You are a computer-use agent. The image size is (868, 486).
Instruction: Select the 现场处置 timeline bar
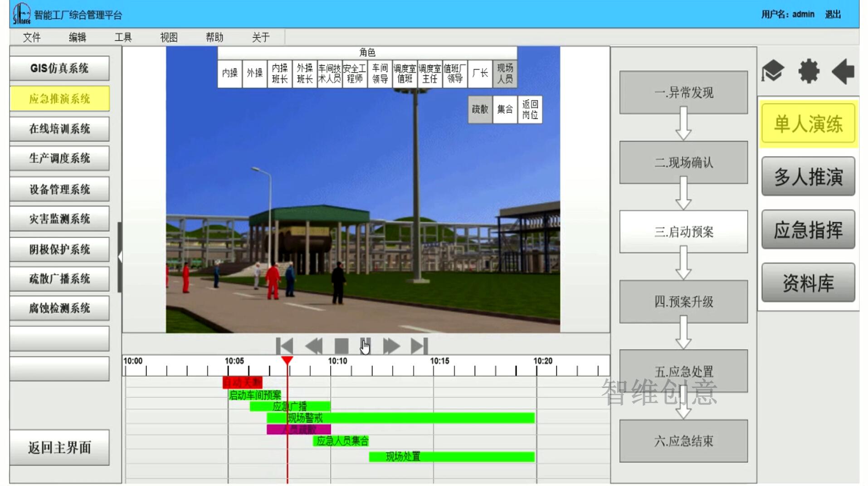[x=451, y=457]
